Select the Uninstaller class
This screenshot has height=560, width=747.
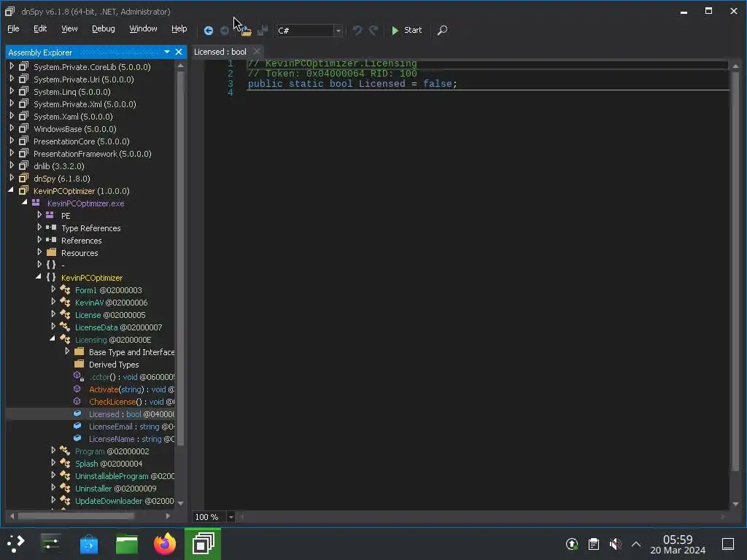115,488
